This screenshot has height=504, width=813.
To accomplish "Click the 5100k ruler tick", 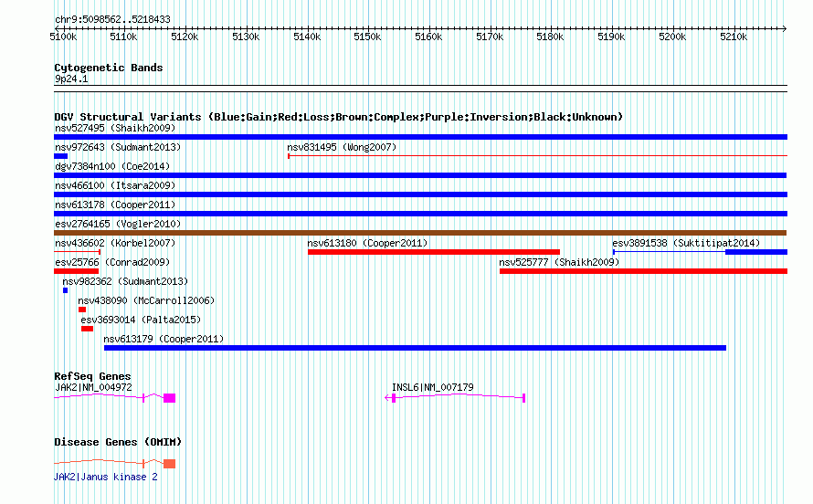I will pyautogui.click(x=63, y=37).
